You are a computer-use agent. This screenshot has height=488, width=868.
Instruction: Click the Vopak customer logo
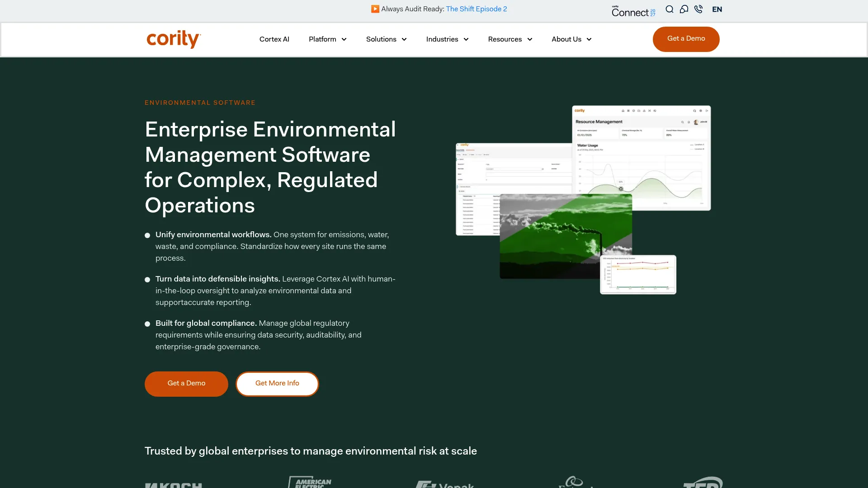coord(445,484)
